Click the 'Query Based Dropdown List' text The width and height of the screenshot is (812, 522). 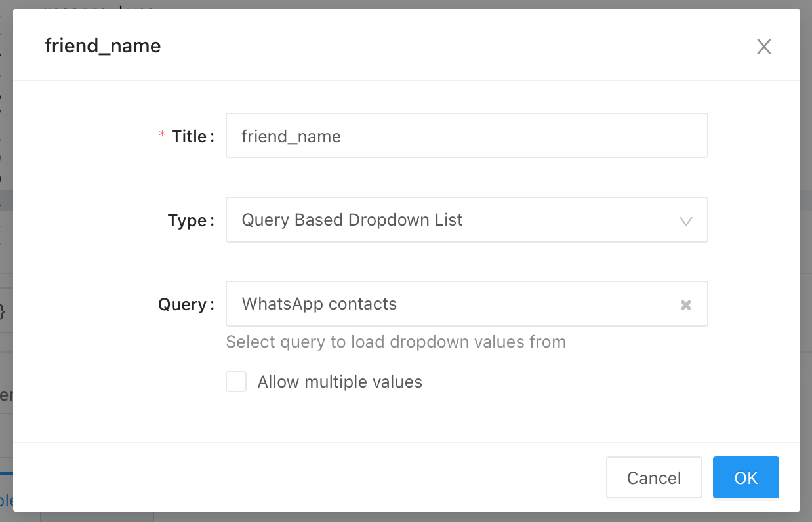tap(352, 220)
